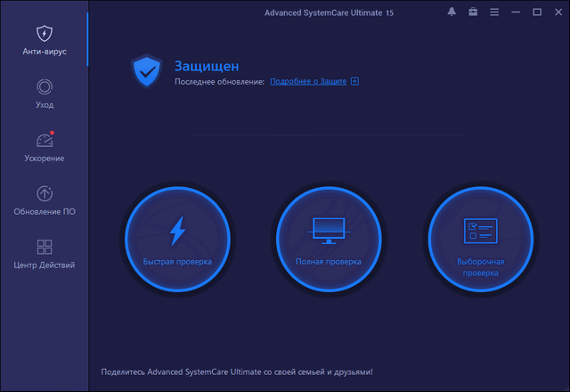
Task: Open Центр Действий in sidebar
Action: tap(45, 254)
